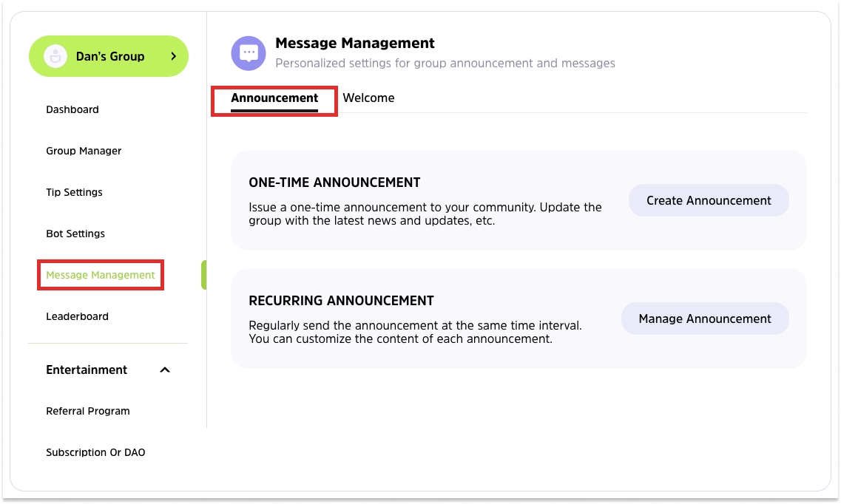Collapse the Entertainment section chevron
The width and height of the screenshot is (841, 504).
pyautogui.click(x=165, y=370)
